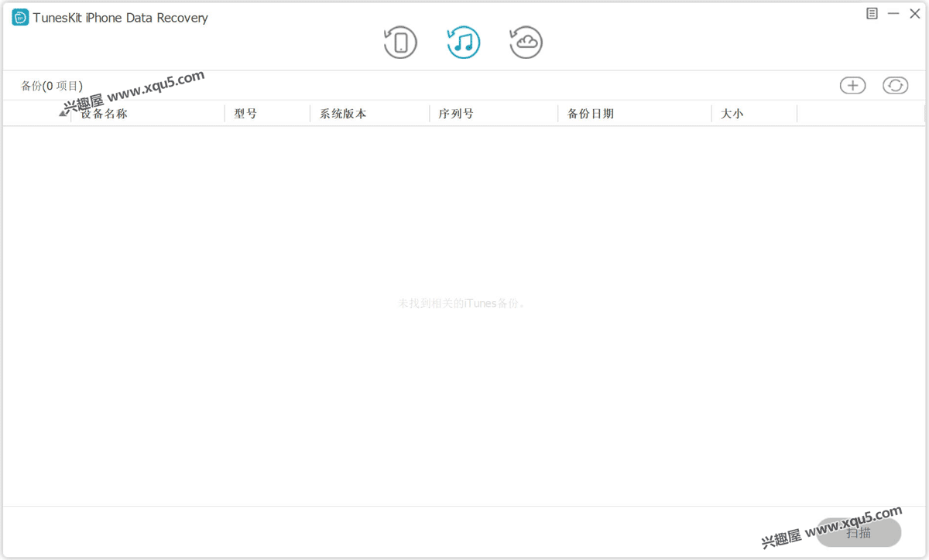Viewport: 929px width, 560px height.
Task: Click the 扫描 scan button
Action: [859, 533]
